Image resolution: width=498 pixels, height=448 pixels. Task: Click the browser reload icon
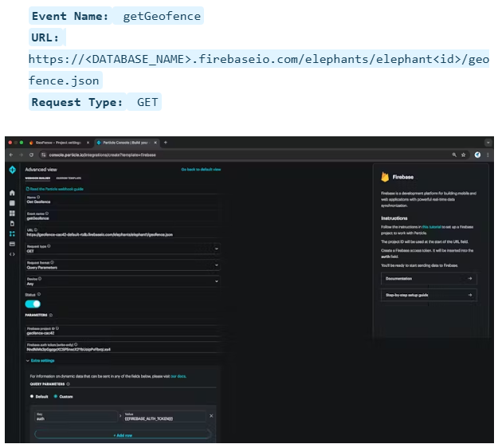(x=31, y=154)
